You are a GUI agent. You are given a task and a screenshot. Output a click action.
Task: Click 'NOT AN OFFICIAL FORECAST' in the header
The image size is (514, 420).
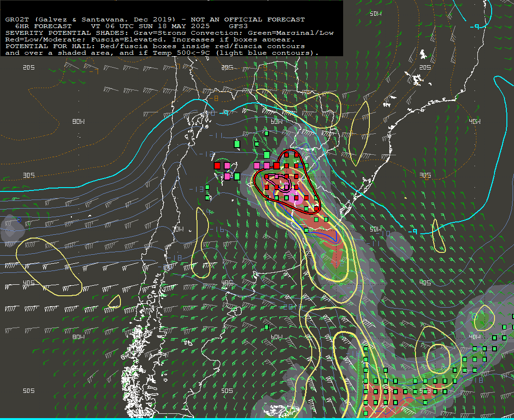248,20
